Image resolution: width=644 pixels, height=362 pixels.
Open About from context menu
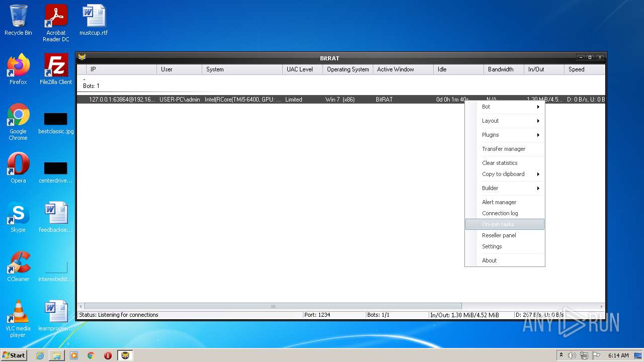point(505,260)
